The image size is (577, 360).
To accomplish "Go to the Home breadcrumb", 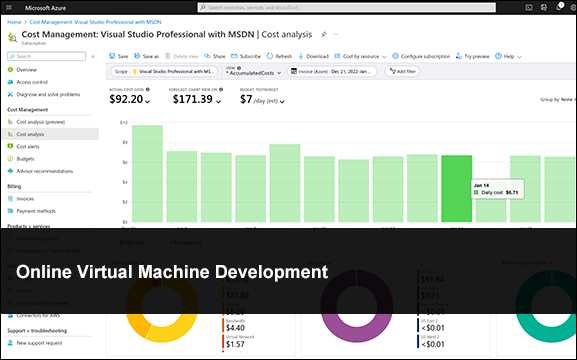I will click(14, 22).
